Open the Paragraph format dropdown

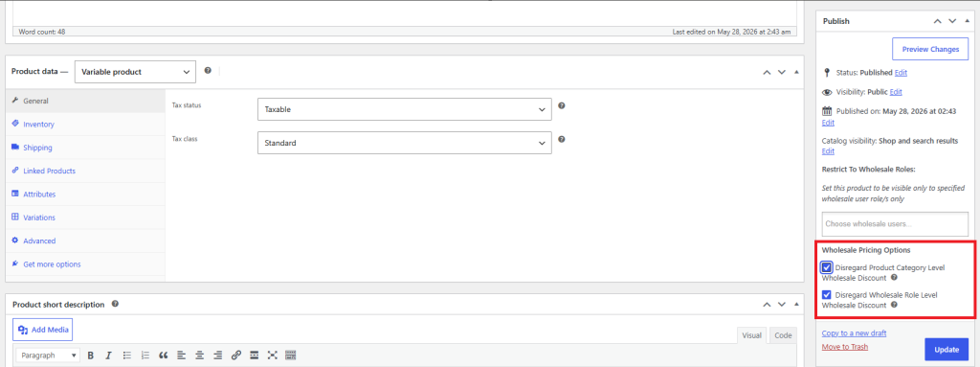tap(48, 356)
